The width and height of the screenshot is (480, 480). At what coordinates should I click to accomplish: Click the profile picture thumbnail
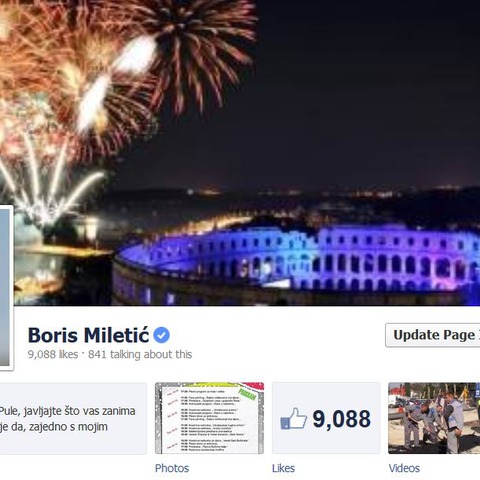tap(7, 288)
